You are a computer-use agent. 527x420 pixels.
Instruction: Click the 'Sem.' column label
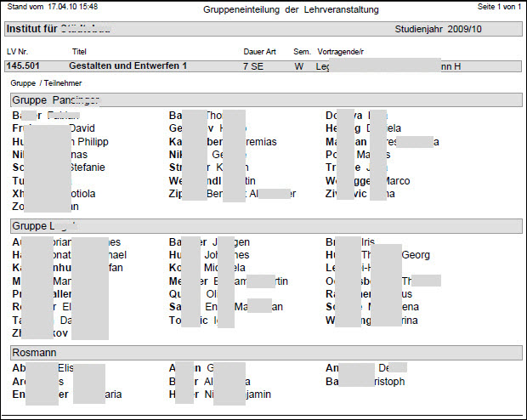tap(302, 52)
